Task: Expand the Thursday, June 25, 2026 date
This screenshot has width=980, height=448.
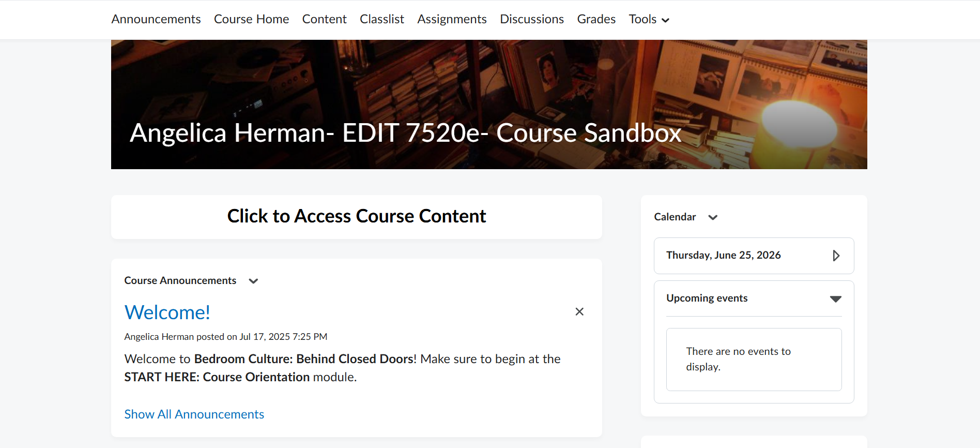Action: click(754, 256)
